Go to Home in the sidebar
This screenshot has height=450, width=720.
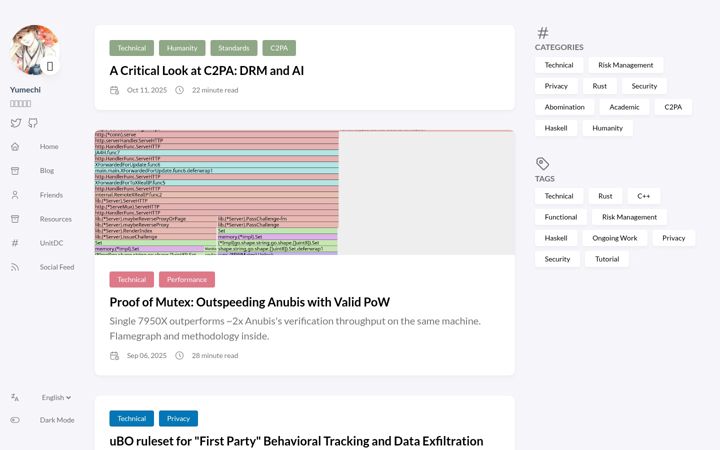click(x=49, y=146)
